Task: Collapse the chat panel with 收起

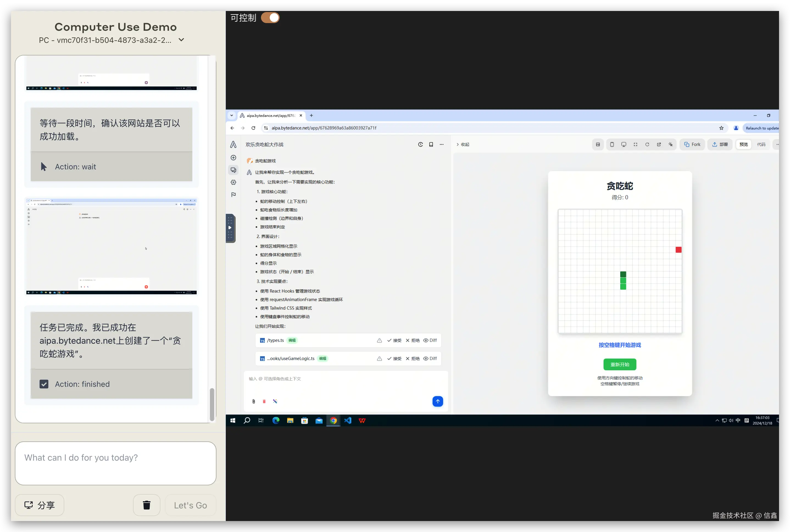Action: click(463, 145)
